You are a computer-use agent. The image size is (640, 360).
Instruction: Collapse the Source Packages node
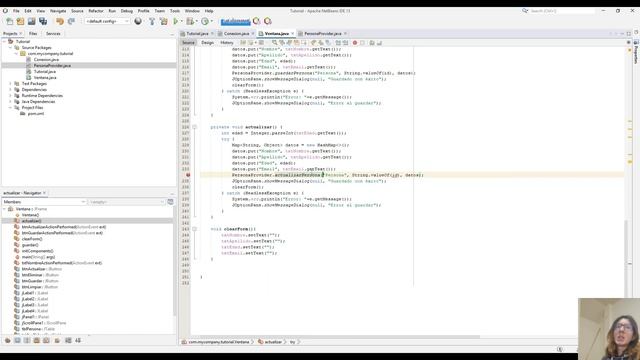point(10,48)
